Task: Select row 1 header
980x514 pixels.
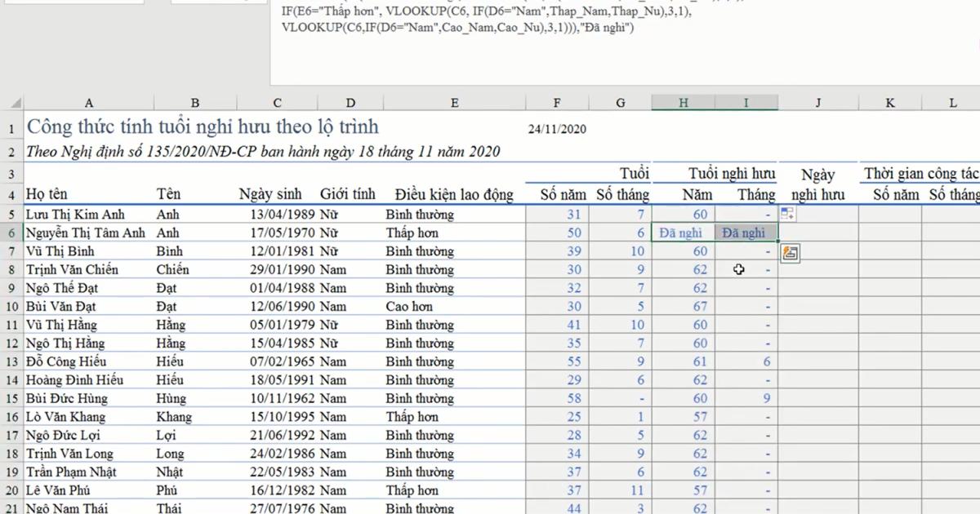Action: 11,129
